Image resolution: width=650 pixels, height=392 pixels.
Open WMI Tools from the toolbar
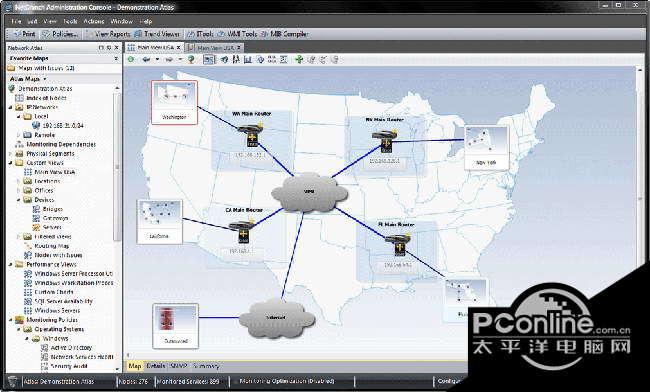pos(238,34)
